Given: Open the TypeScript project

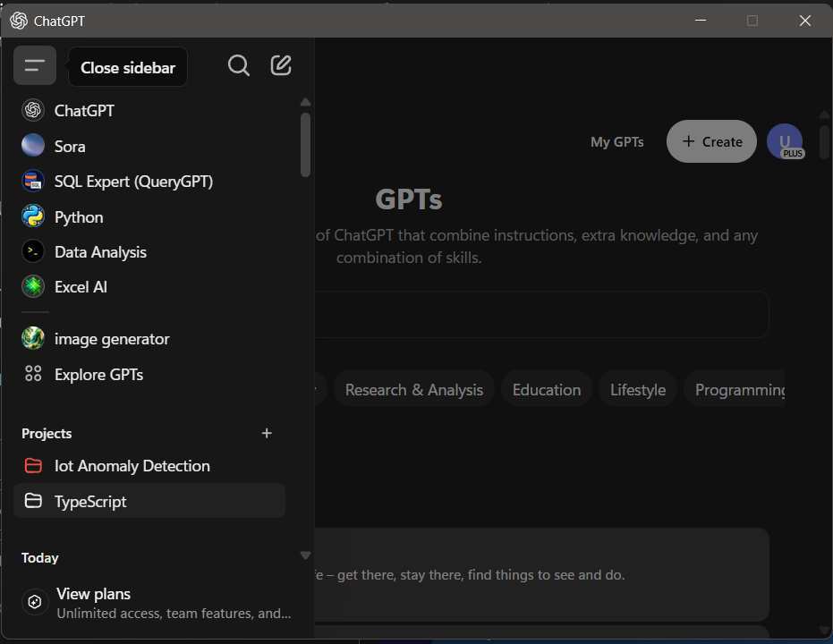Looking at the screenshot, I should [149, 501].
